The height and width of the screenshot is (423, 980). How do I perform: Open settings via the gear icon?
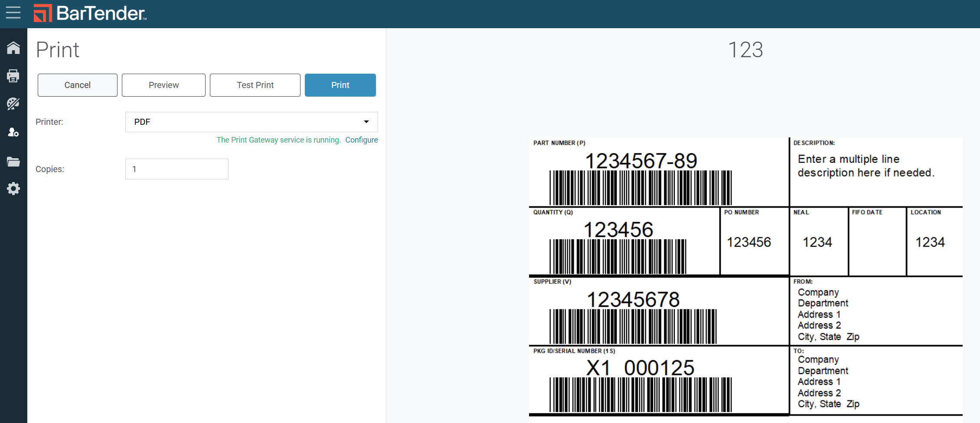point(13,189)
